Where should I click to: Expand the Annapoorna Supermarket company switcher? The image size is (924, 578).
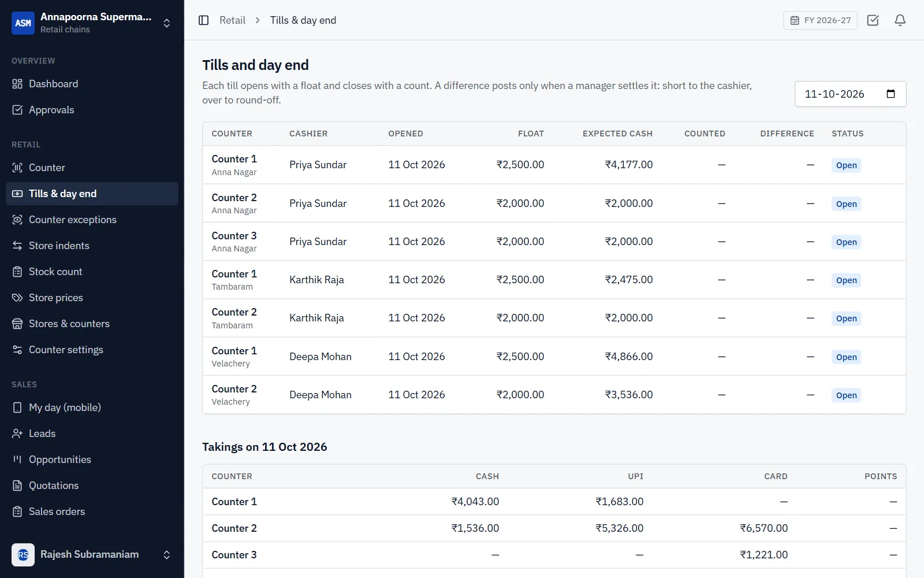click(92, 23)
